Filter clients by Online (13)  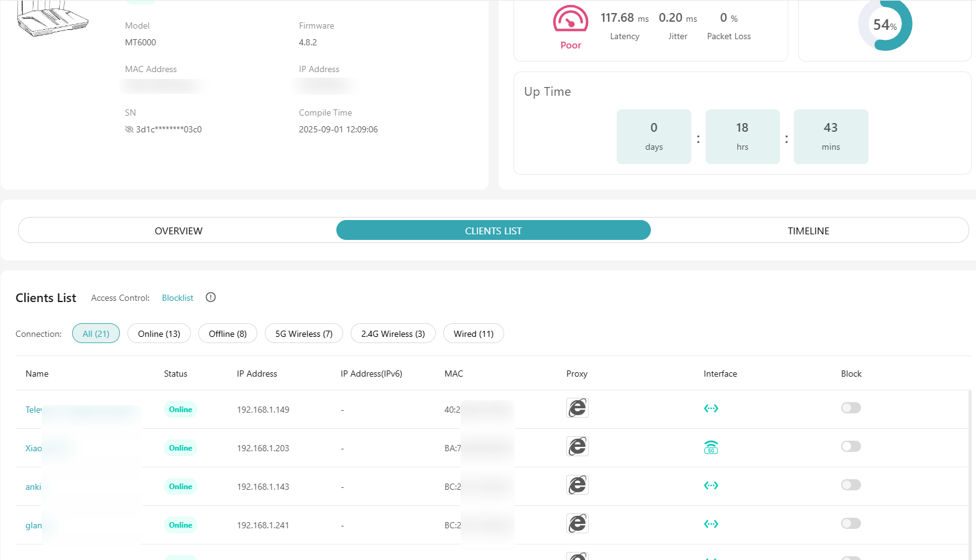pos(159,334)
